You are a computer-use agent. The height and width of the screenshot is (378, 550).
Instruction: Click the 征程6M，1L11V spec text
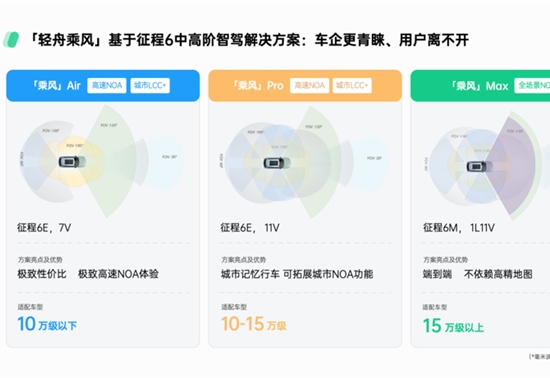coord(459,228)
